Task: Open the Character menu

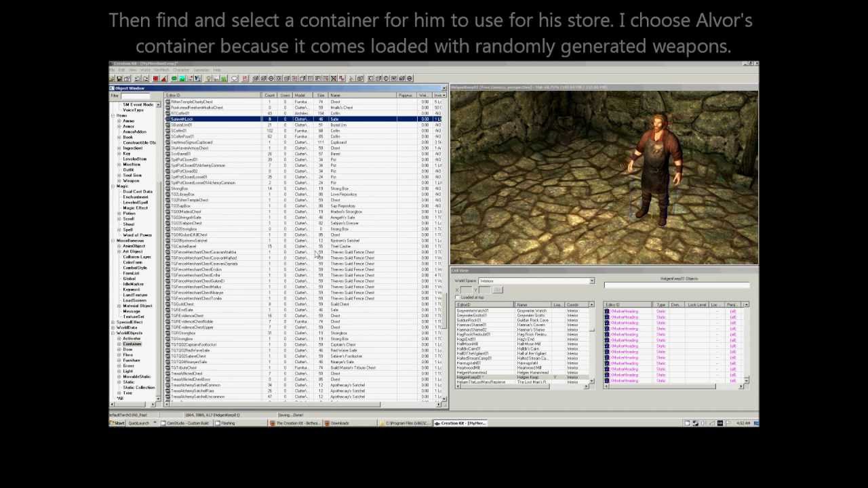Action: tap(181, 70)
